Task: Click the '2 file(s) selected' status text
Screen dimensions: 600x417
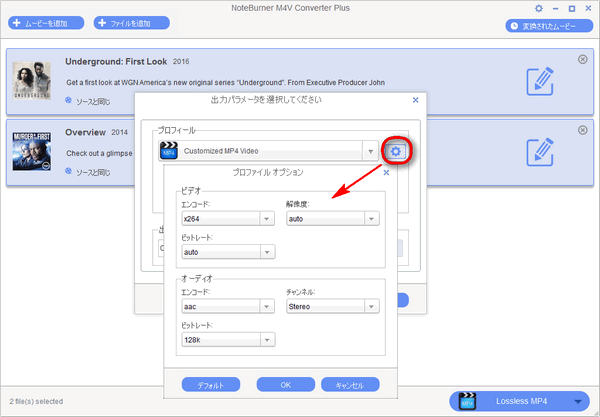Action: click(36, 401)
